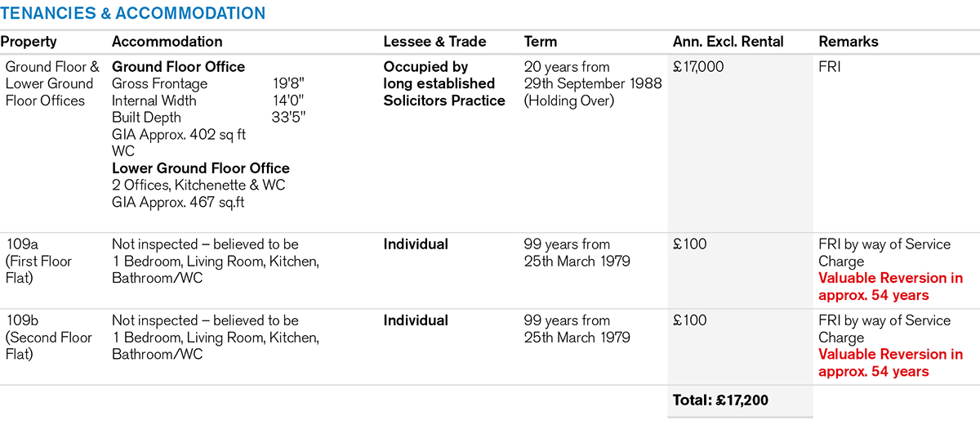This screenshot has height=425, width=980.
Task: Select the GIA Approx. 467 sq.ft line
Action: tap(178, 202)
